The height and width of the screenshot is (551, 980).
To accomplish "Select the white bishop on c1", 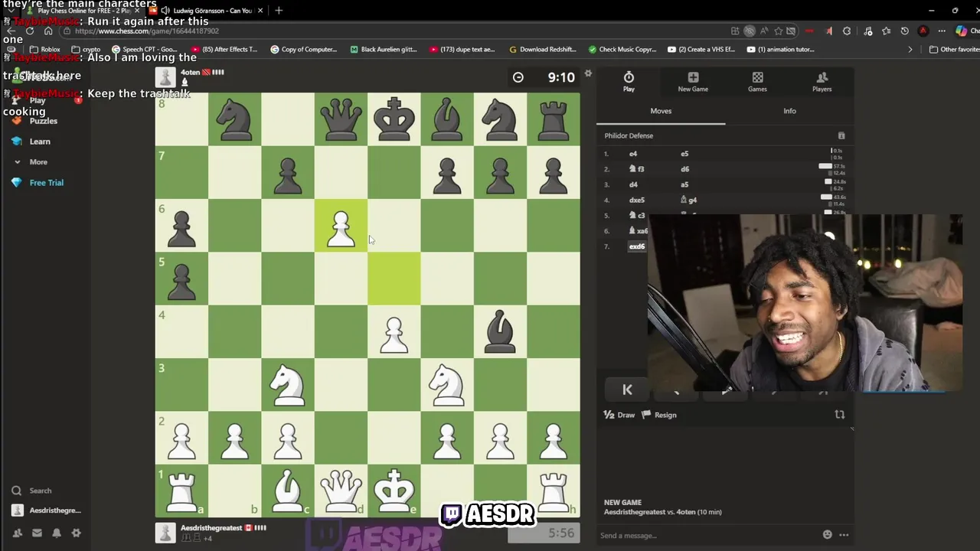I will click(x=288, y=491).
